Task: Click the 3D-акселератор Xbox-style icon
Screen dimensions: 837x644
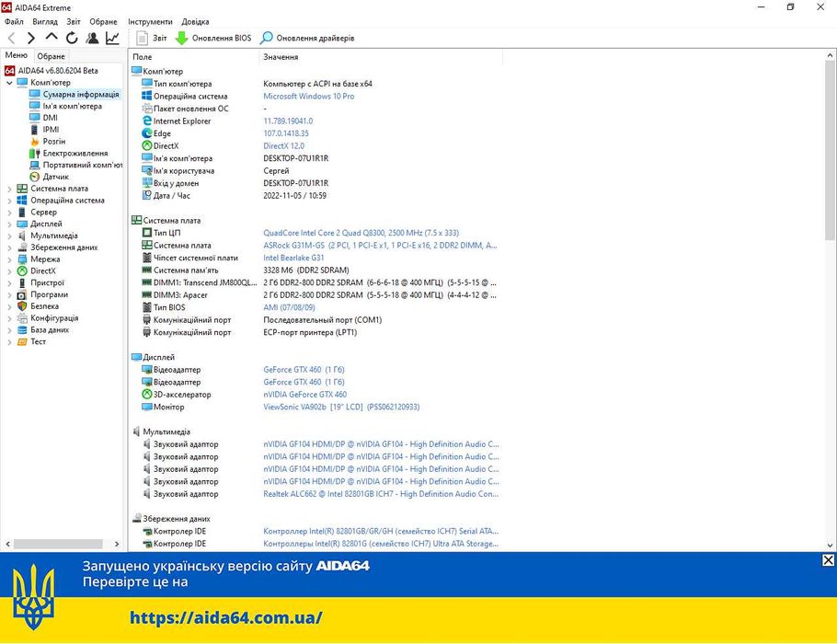Action: [147, 394]
